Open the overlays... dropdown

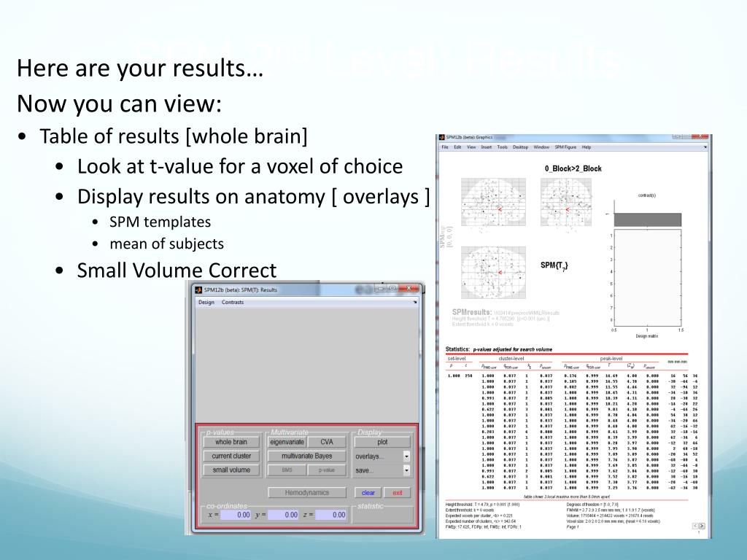382,456
